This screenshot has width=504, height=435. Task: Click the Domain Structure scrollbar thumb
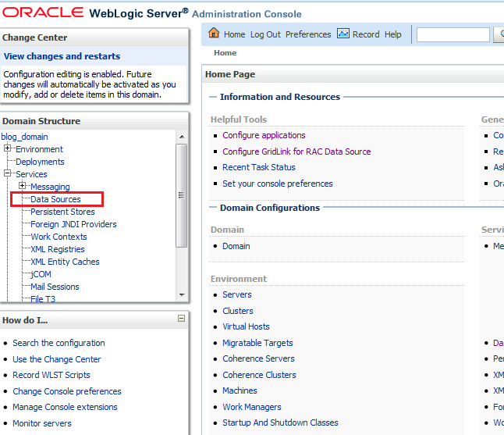click(x=182, y=195)
